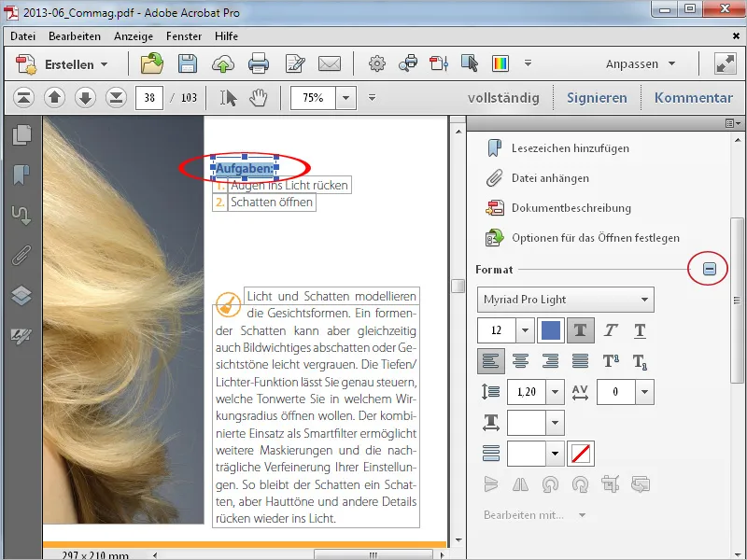The width and height of the screenshot is (747, 560).
Task: Open the Bearbeiten menu
Action: pyautogui.click(x=75, y=36)
